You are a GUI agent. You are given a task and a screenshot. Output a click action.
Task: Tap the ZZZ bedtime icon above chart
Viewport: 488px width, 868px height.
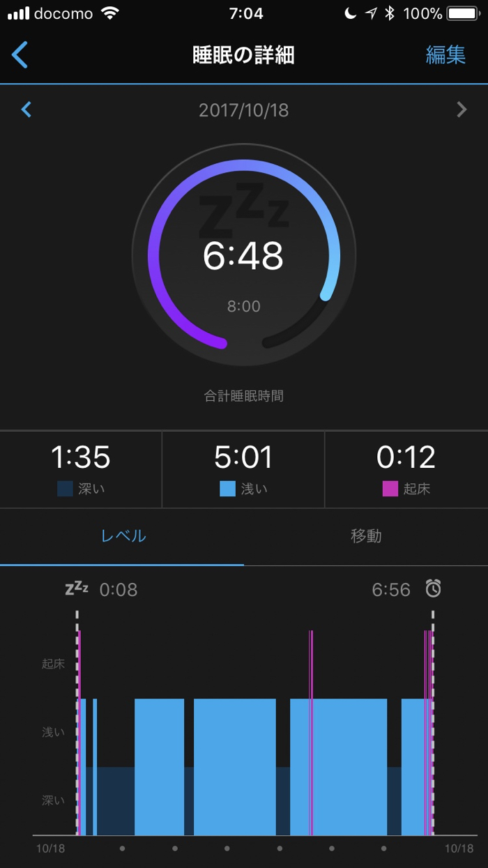77,588
